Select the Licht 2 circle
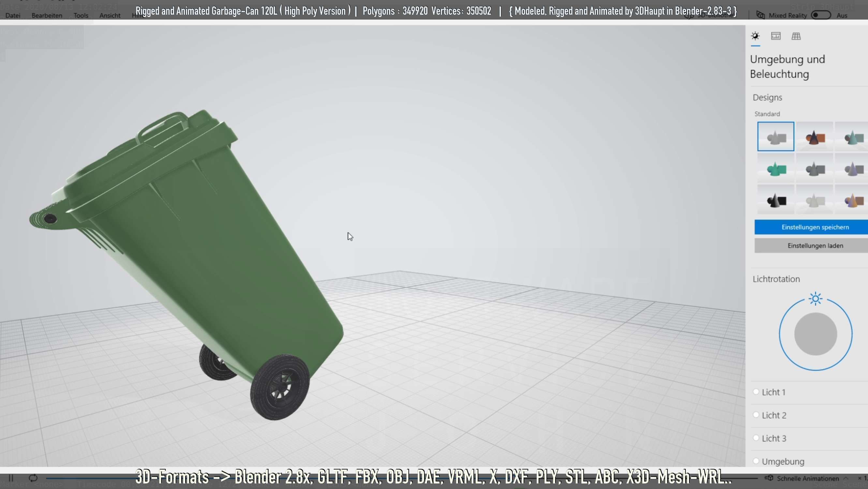This screenshot has height=489, width=868. coord(756,415)
